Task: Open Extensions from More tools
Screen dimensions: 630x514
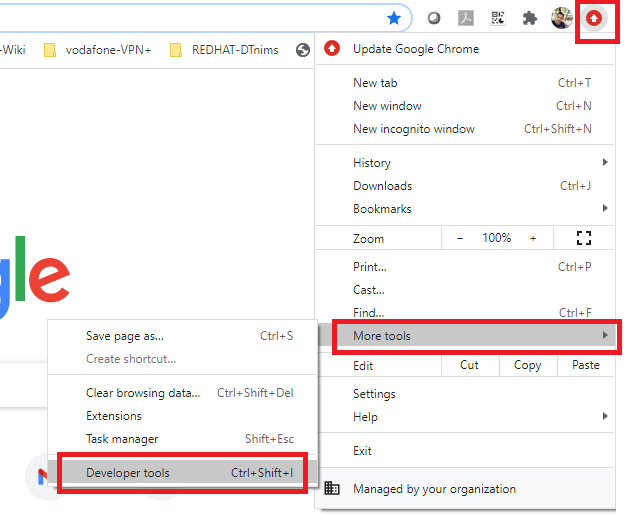Action: (182, 416)
